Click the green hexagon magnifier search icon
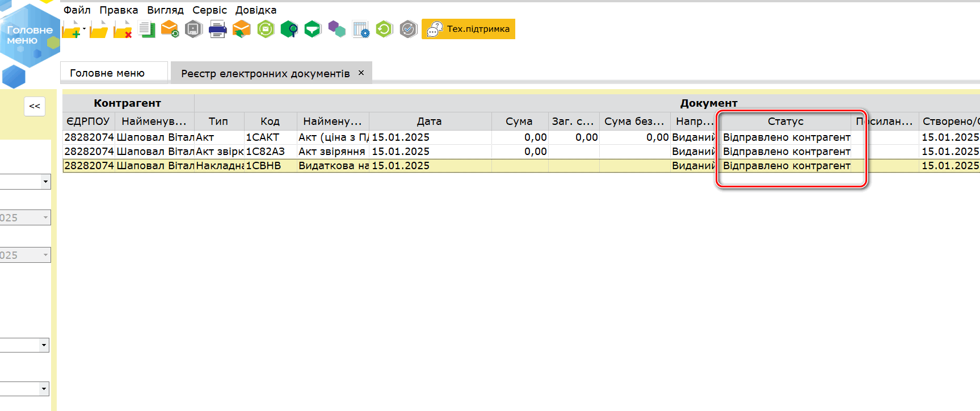The height and width of the screenshot is (411, 980). pos(289,30)
